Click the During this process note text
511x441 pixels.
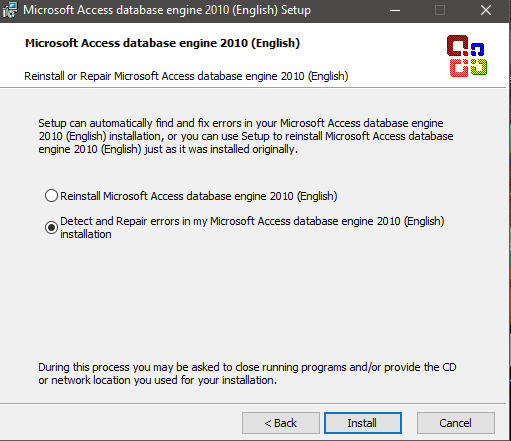pos(247,373)
